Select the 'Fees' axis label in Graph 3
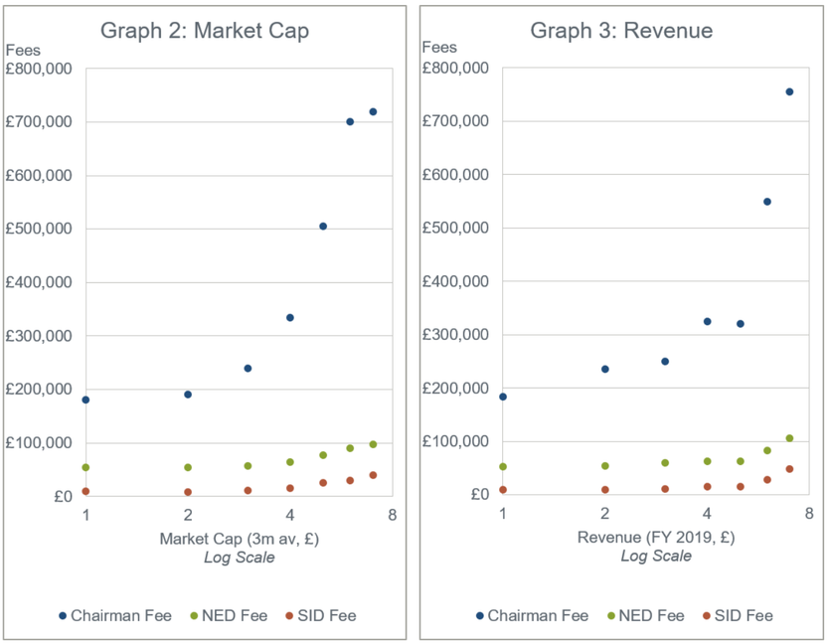Image resolution: width=831 pixels, height=644 pixels. point(439,47)
